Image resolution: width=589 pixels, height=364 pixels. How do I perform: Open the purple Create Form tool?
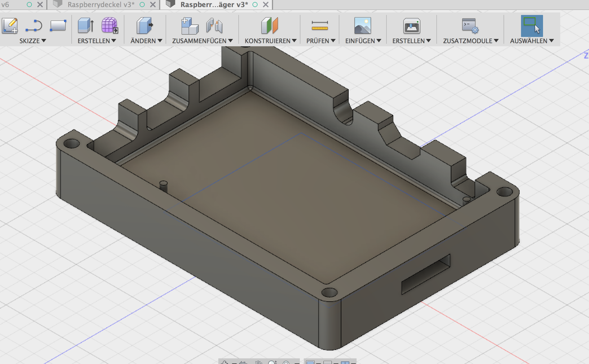coord(110,25)
